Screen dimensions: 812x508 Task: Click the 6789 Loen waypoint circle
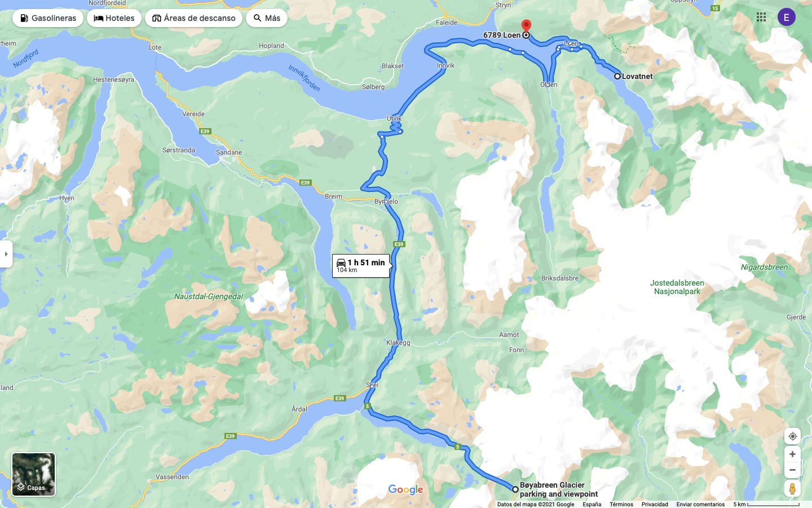click(526, 35)
